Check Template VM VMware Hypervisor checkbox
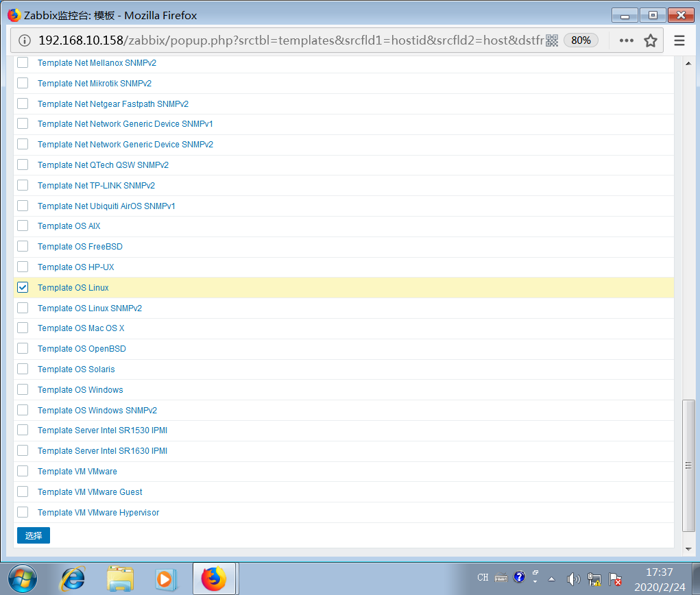Image resolution: width=700 pixels, height=595 pixels. tap(23, 513)
